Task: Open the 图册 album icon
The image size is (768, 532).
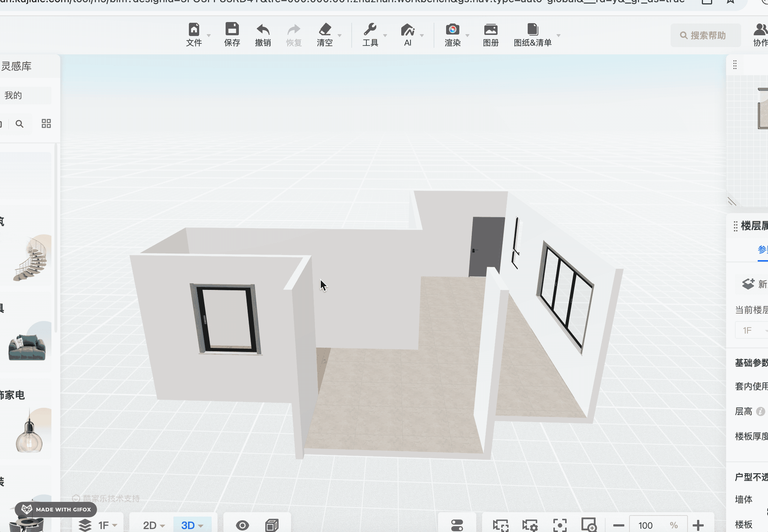Action: (491, 29)
